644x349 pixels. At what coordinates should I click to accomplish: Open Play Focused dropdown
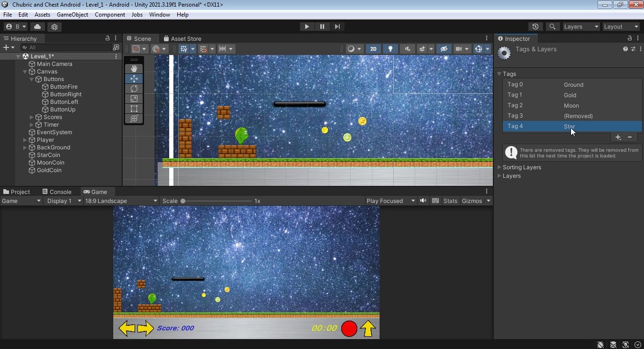click(391, 201)
